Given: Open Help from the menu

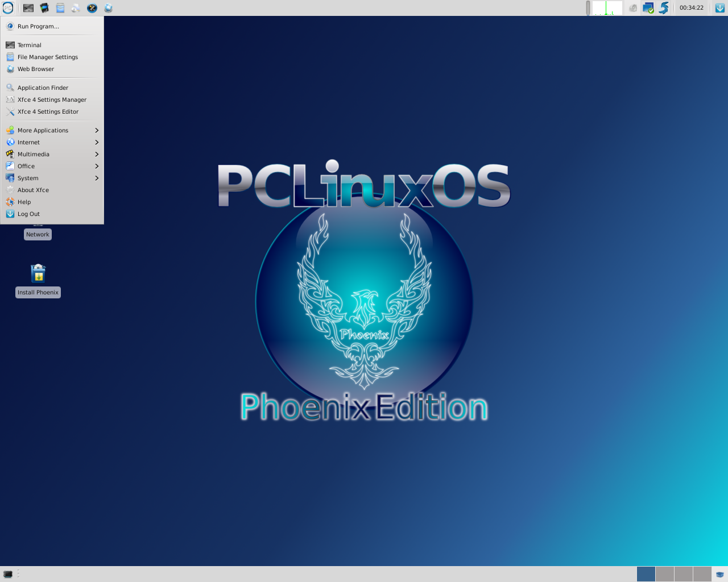Looking at the screenshot, I should (x=52, y=202).
